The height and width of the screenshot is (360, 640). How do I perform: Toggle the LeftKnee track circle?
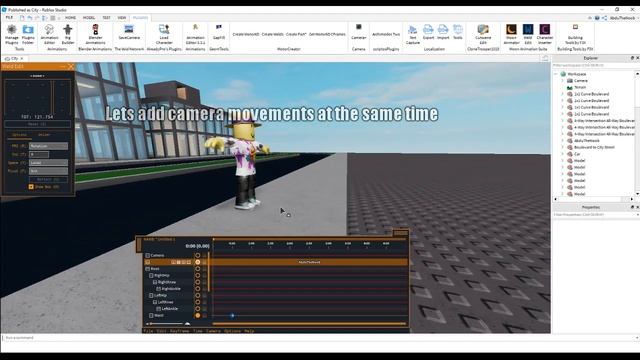click(198, 302)
